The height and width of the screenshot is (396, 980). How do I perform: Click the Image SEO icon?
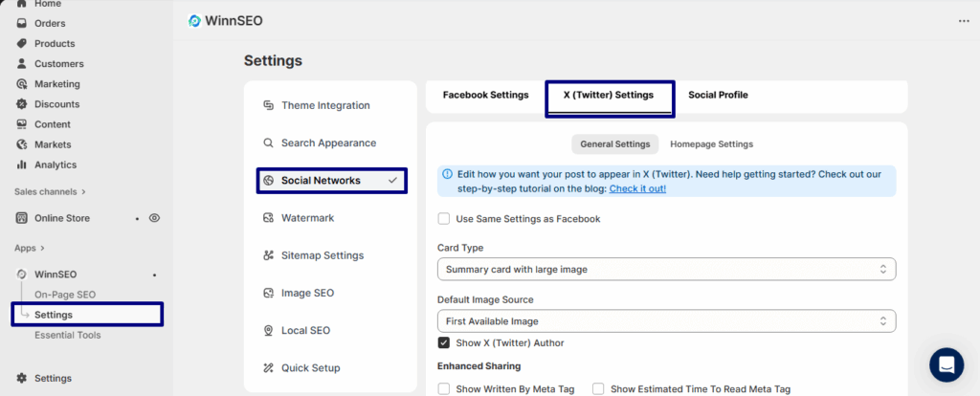coord(268,293)
